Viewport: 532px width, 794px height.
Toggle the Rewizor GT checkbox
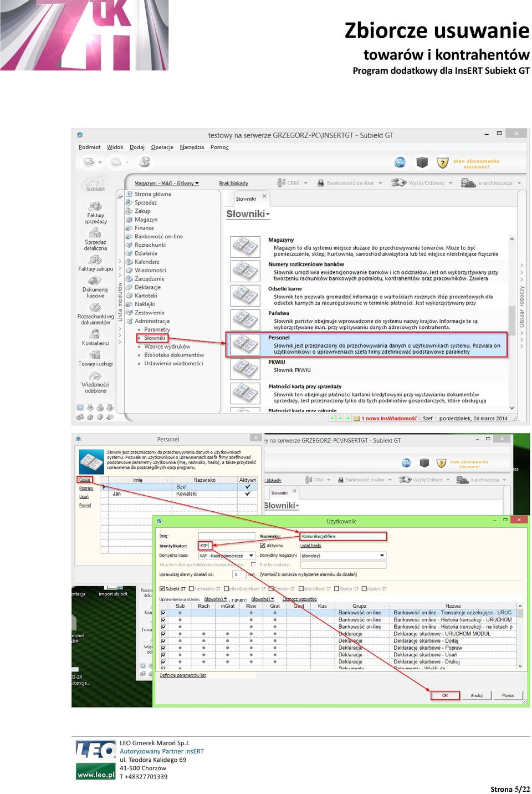pos(271,589)
